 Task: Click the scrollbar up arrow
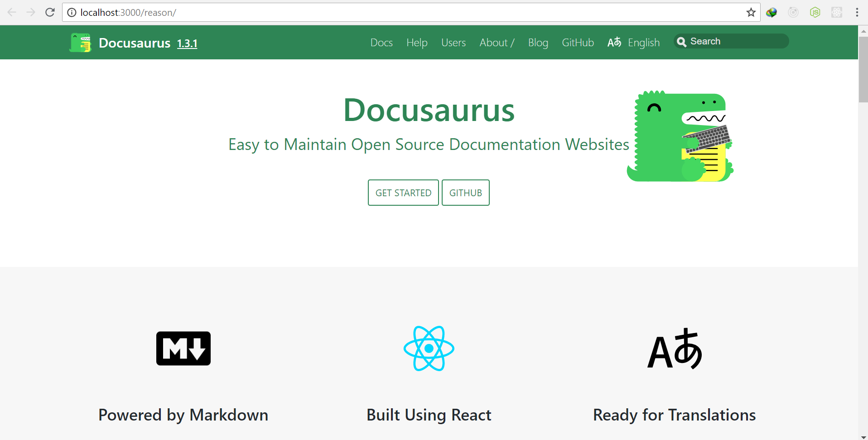point(863,30)
